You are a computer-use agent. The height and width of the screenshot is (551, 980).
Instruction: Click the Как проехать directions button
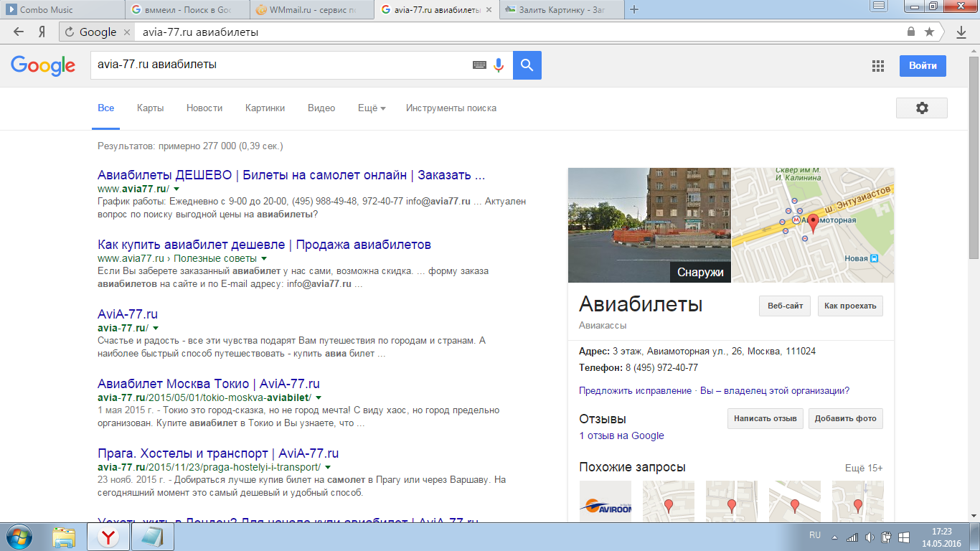(x=850, y=306)
